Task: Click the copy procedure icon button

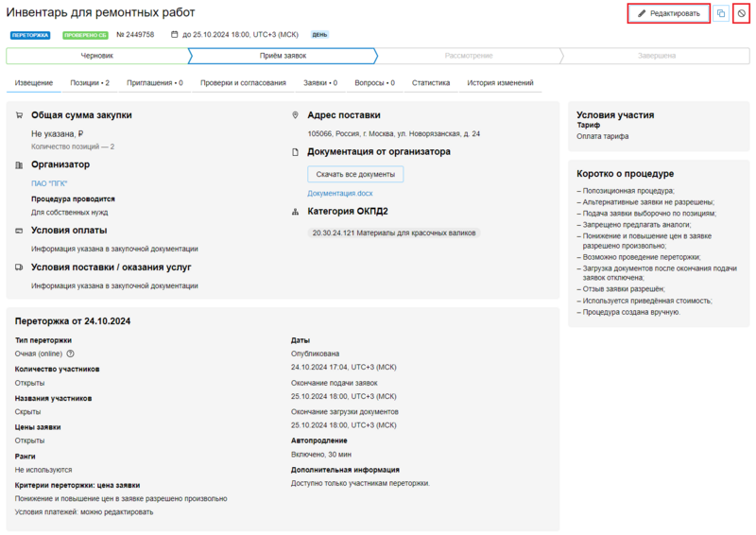Action: tap(721, 13)
